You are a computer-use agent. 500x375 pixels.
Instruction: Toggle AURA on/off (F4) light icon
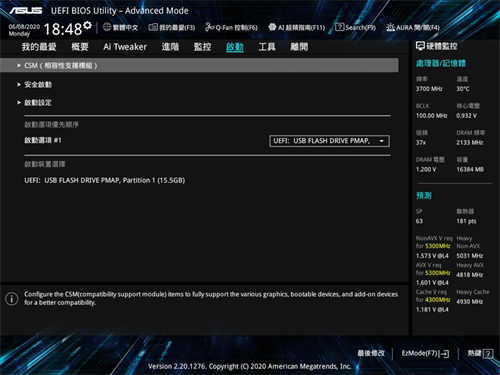[390, 27]
